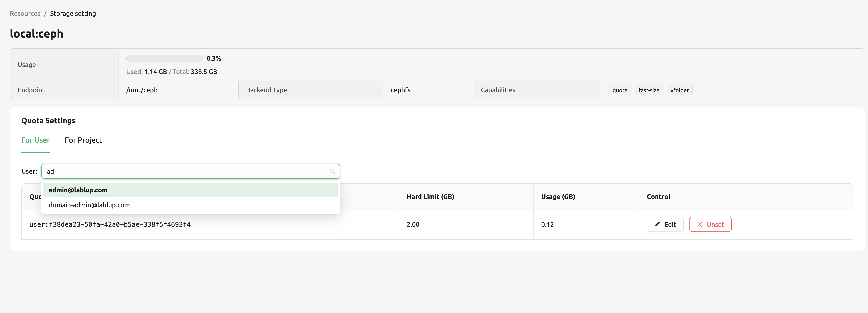This screenshot has width=868, height=313.
Task: Focus the User search input field
Action: click(190, 171)
